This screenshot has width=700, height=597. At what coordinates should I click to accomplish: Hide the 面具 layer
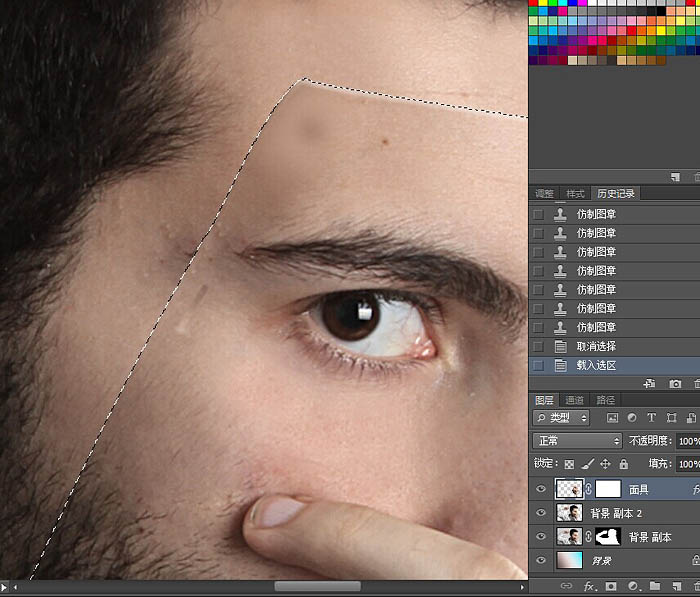click(x=541, y=489)
